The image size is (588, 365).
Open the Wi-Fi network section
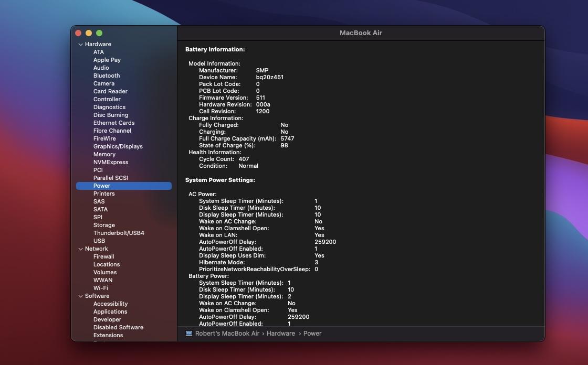100,288
